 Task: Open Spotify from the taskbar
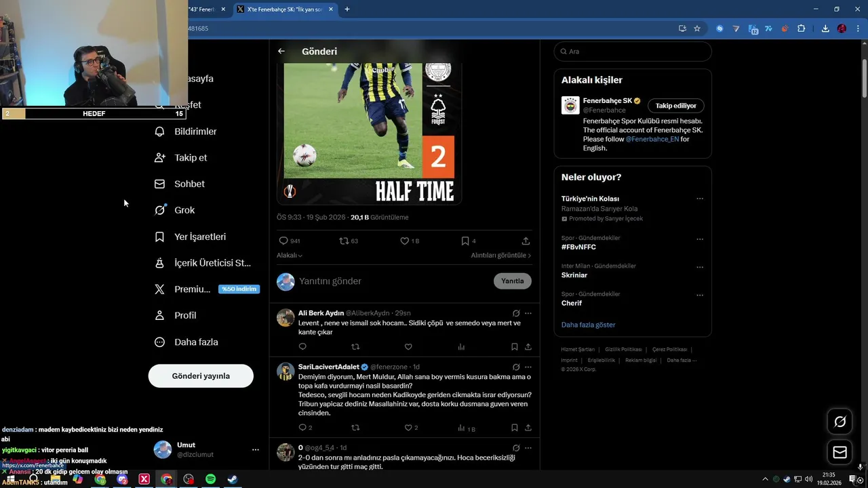click(x=210, y=479)
